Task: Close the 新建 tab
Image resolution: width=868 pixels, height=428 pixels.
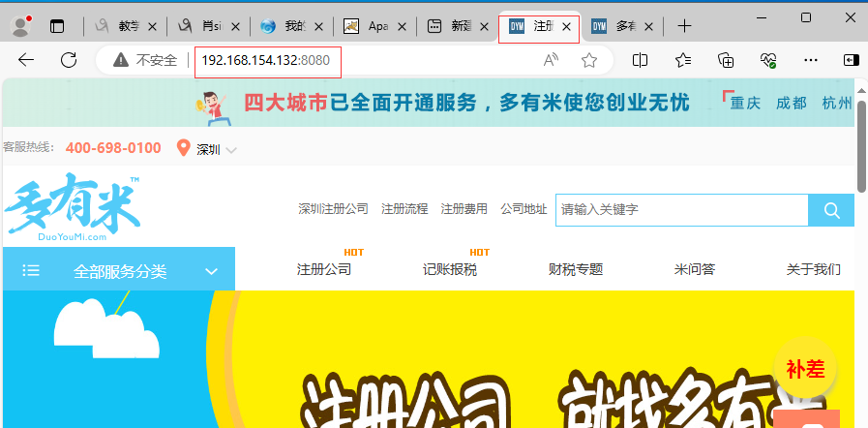Action: (485, 26)
